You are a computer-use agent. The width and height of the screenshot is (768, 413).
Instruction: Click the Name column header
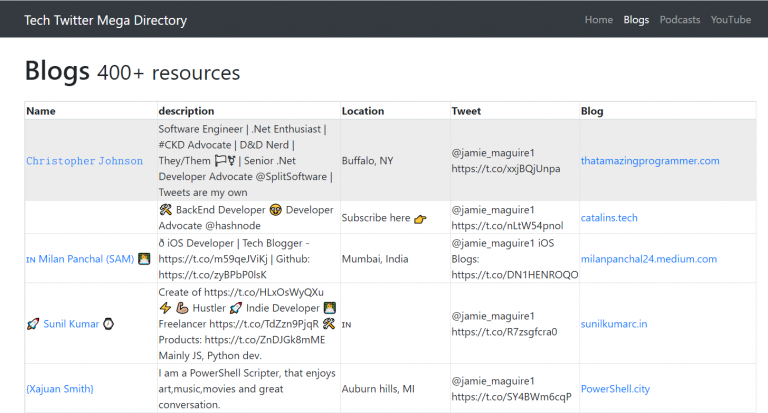pos(41,111)
